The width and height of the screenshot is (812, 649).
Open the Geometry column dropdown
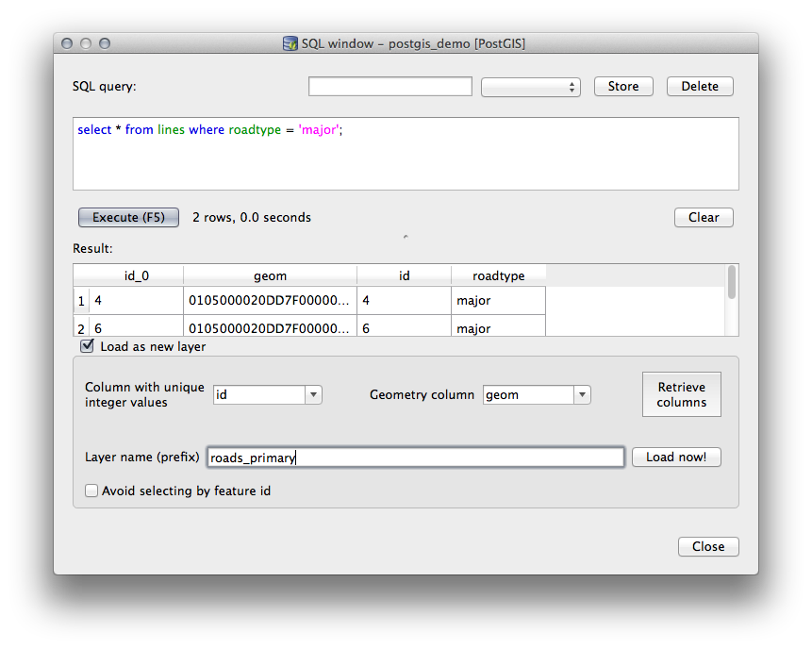pyautogui.click(x=582, y=394)
